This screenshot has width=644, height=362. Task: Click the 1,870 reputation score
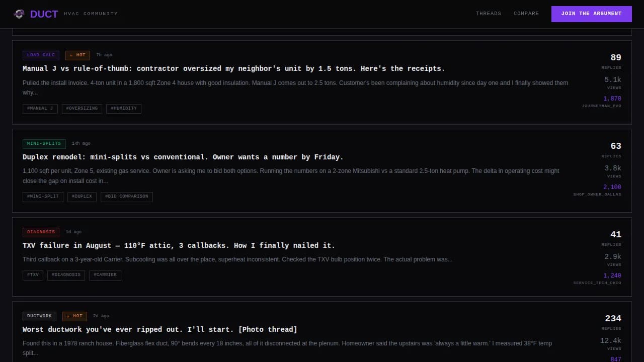pyautogui.click(x=612, y=99)
